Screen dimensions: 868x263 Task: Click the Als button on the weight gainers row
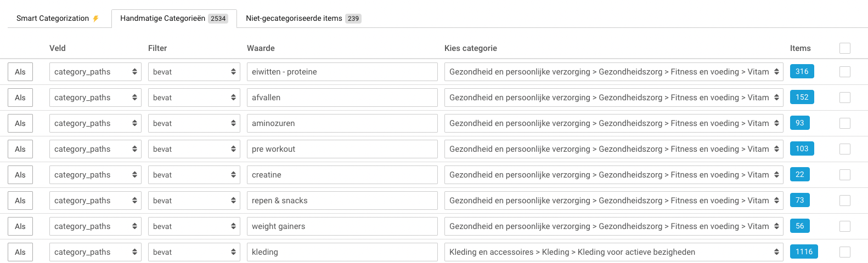(20, 226)
